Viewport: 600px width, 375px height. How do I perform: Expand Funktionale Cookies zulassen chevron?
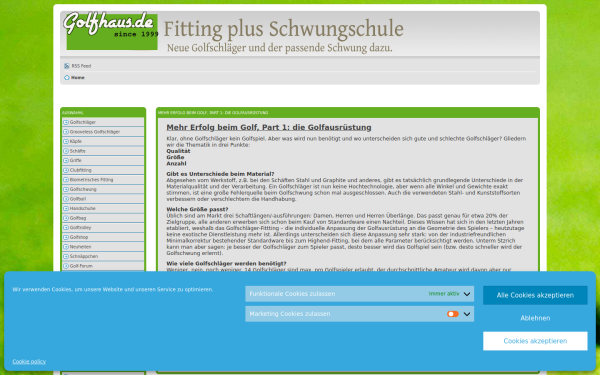click(x=467, y=294)
